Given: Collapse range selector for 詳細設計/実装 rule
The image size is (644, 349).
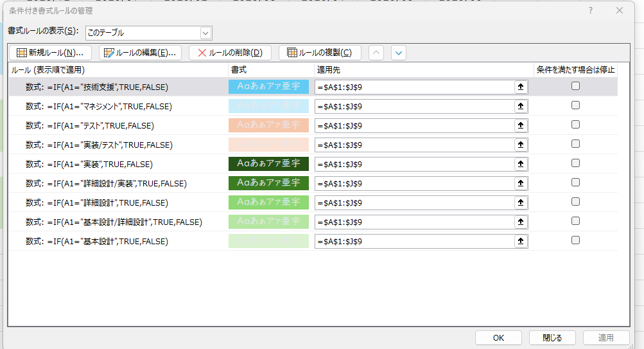Looking at the screenshot, I should tap(521, 184).
